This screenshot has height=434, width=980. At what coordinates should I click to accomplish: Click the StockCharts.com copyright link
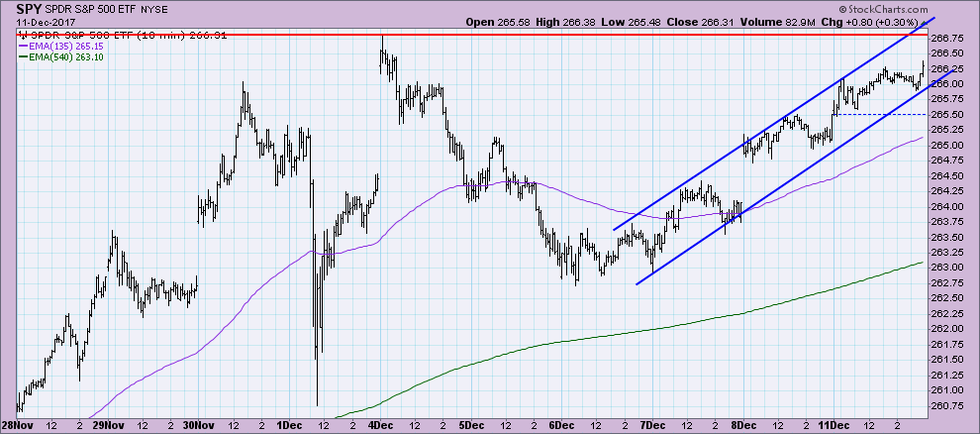[882, 11]
